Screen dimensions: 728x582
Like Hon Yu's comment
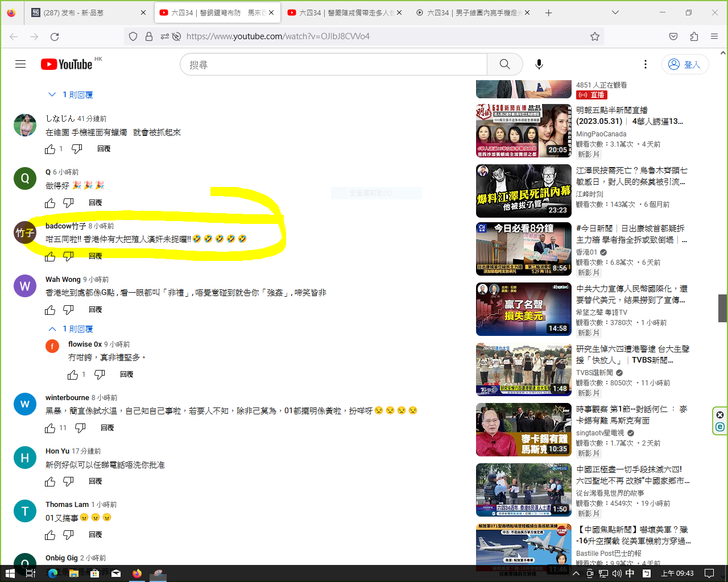pyautogui.click(x=50, y=481)
